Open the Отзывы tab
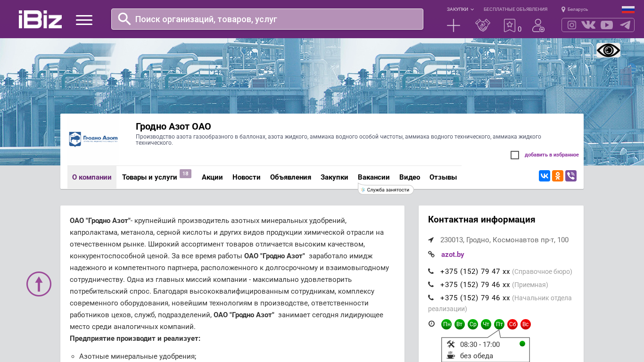644x362 pixels. click(443, 177)
